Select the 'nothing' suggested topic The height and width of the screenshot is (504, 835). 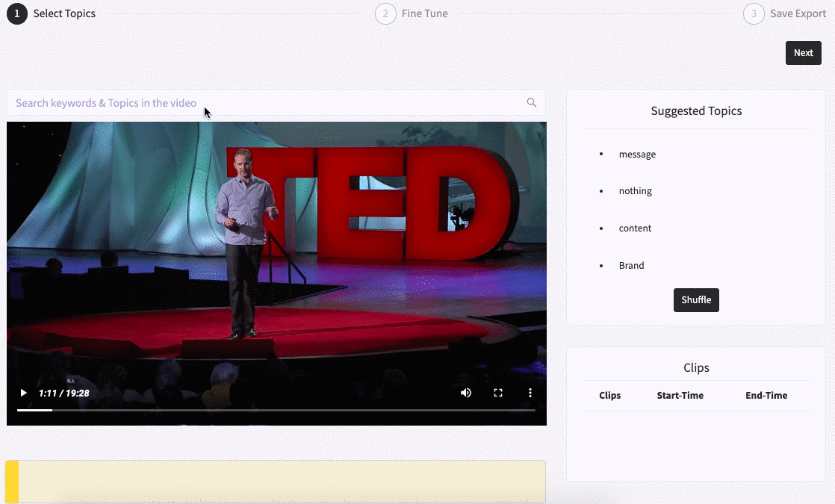(x=635, y=191)
